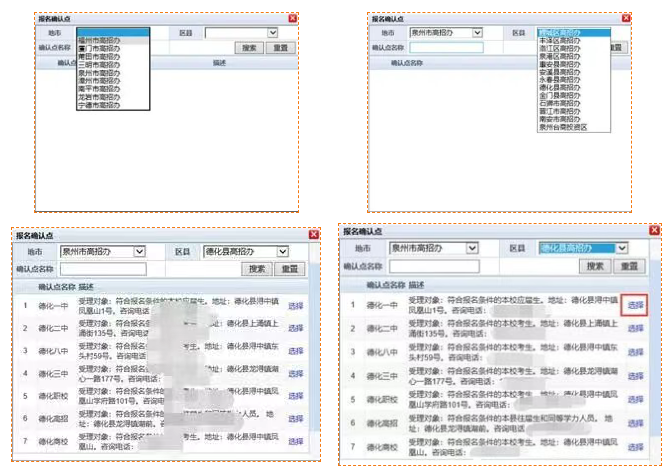Screen dimensions: 670x474
Task: Choose 厦门市高招办 from the open city list
Action: tap(97, 47)
